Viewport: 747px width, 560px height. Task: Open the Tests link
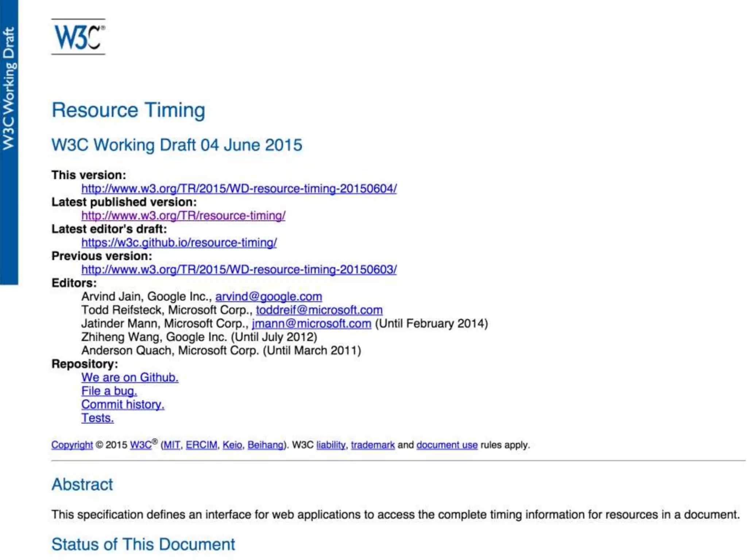[x=97, y=418]
